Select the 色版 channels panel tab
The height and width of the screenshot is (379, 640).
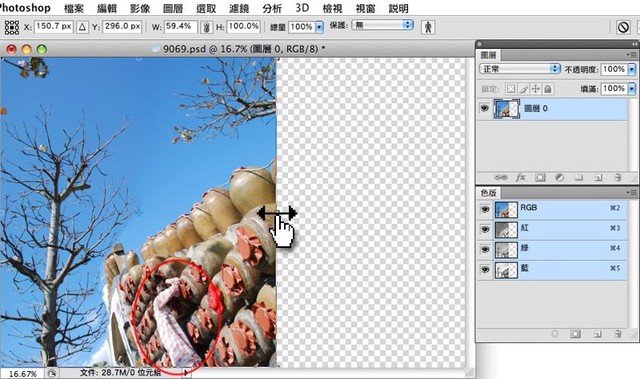point(488,193)
